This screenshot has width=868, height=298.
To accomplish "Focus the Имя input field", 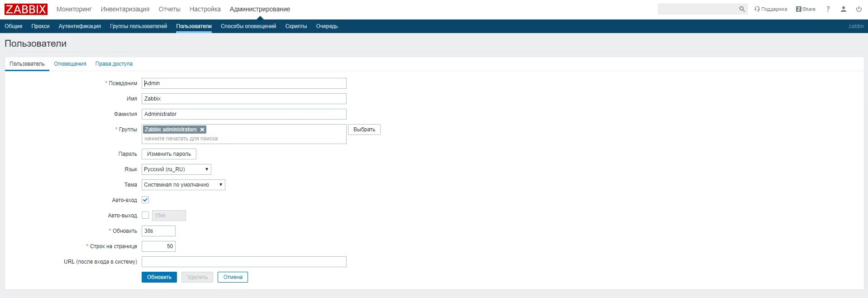I will click(x=244, y=99).
